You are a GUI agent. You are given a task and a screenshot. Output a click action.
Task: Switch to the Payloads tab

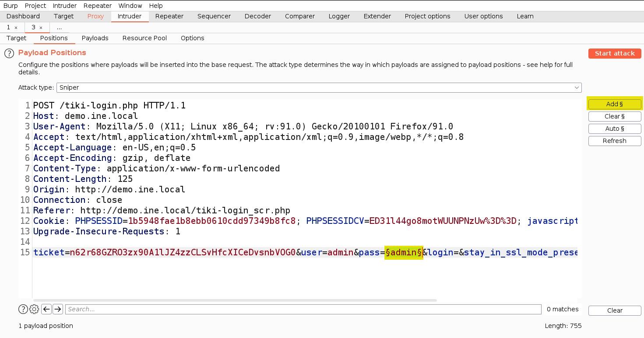click(95, 38)
